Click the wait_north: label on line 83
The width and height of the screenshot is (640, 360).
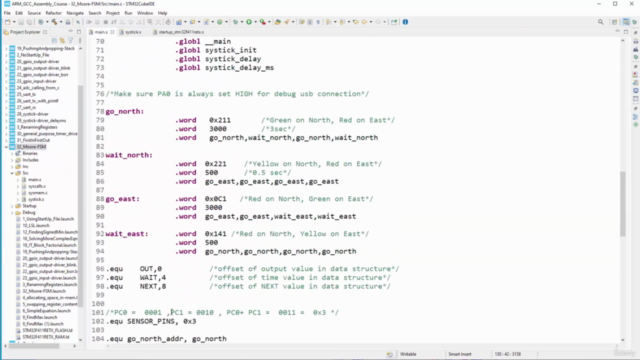point(129,155)
